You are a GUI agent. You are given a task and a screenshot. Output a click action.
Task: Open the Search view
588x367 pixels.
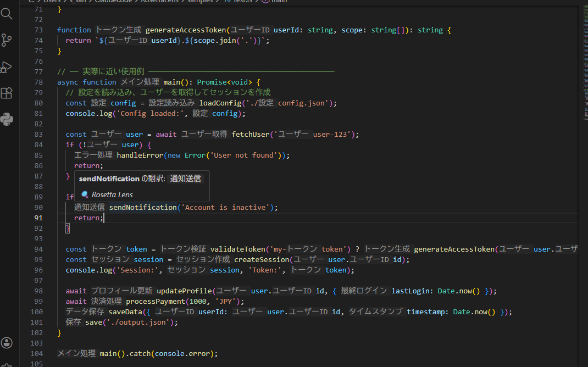point(7,14)
